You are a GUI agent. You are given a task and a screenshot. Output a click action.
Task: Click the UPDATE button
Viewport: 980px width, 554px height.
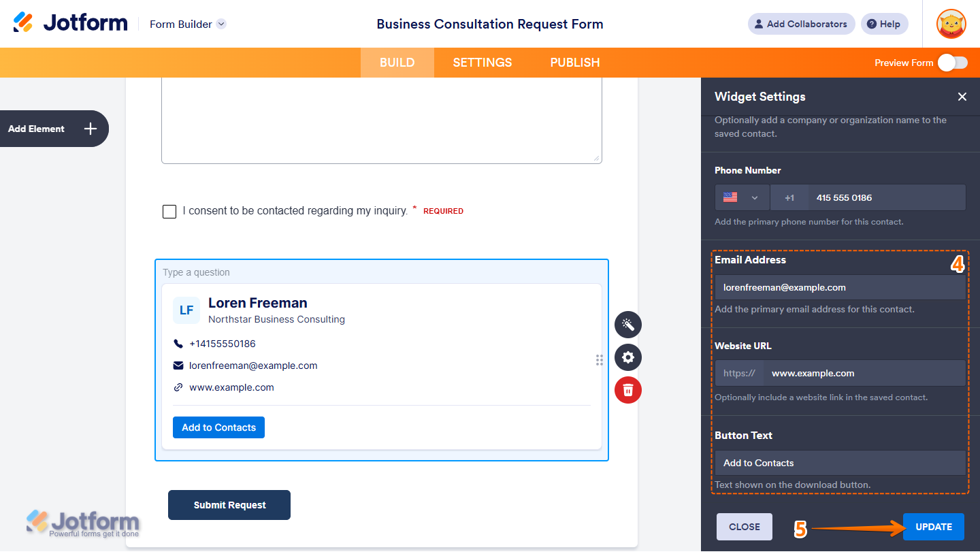pyautogui.click(x=934, y=527)
